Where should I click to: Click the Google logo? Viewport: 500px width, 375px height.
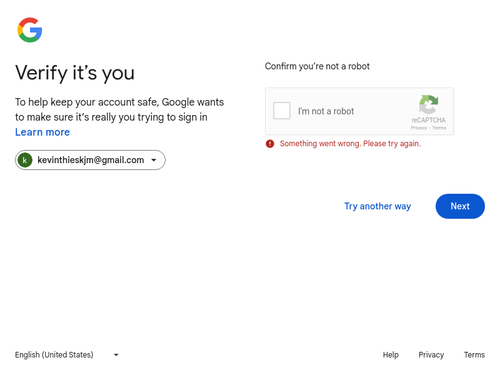click(x=30, y=30)
